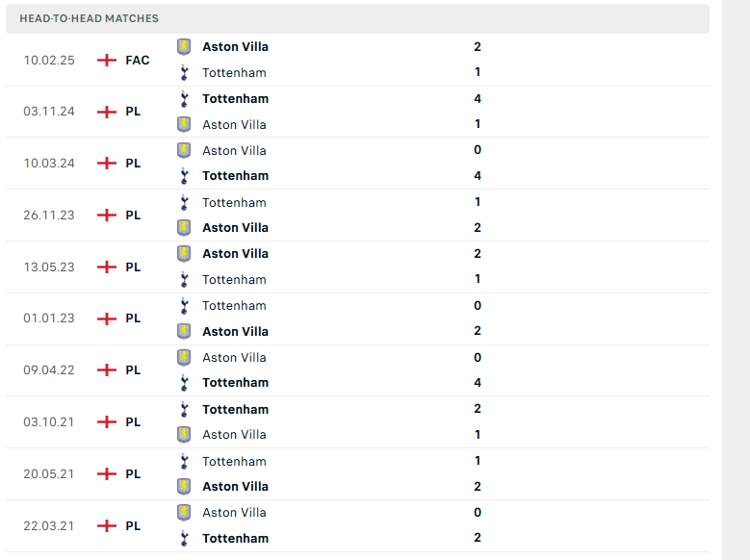750x560 pixels.
Task: Click Tottenham crest in 26.11.23 match
Action: coord(184,202)
